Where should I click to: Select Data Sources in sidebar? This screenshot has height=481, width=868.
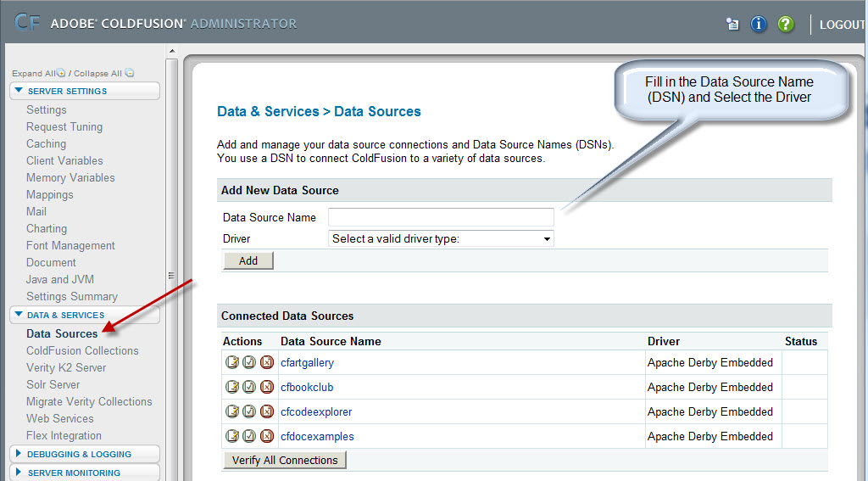point(62,333)
